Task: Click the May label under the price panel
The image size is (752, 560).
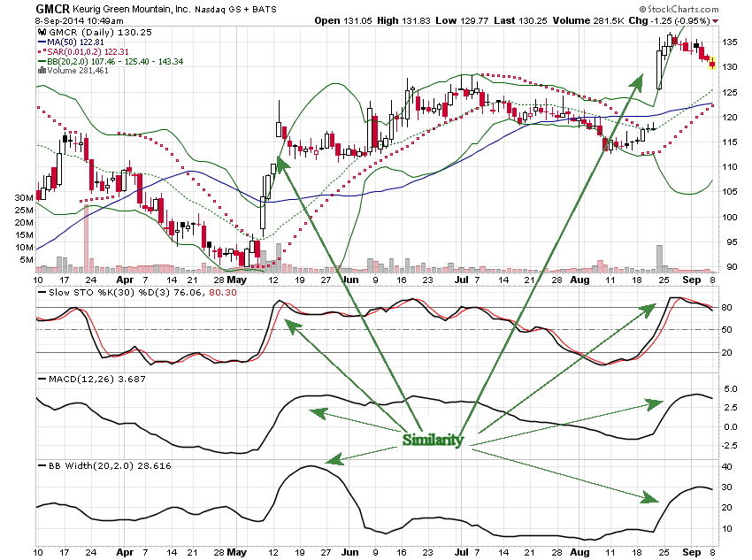Action: pos(236,280)
